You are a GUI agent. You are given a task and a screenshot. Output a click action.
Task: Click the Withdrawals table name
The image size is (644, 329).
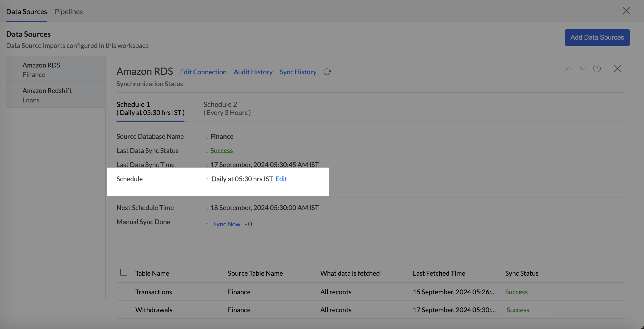click(154, 310)
